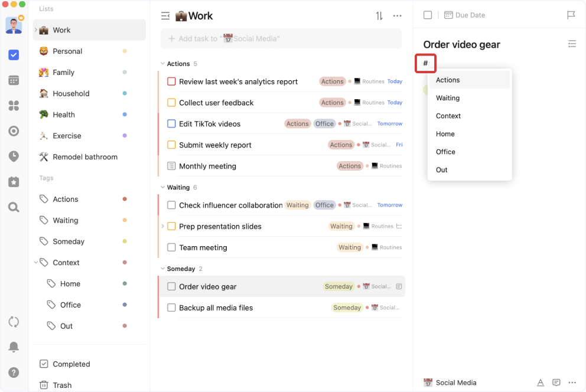Select the Pomodoro focus icon
This screenshot has height=392, width=586.
tap(14, 156)
